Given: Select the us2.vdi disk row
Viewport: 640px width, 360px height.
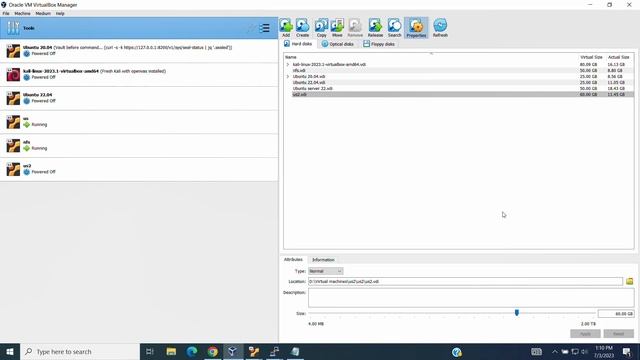Looking at the screenshot, I should (x=459, y=94).
